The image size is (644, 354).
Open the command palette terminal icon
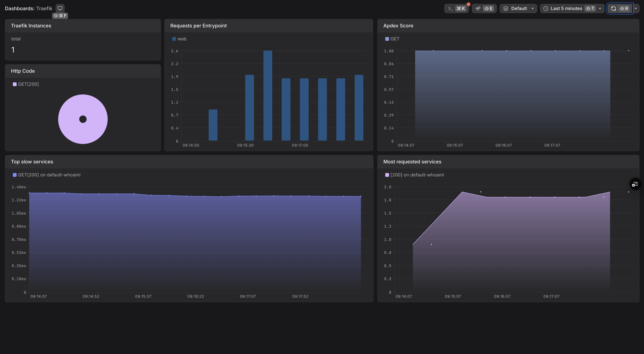pyautogui.click(x=450, y=9)
